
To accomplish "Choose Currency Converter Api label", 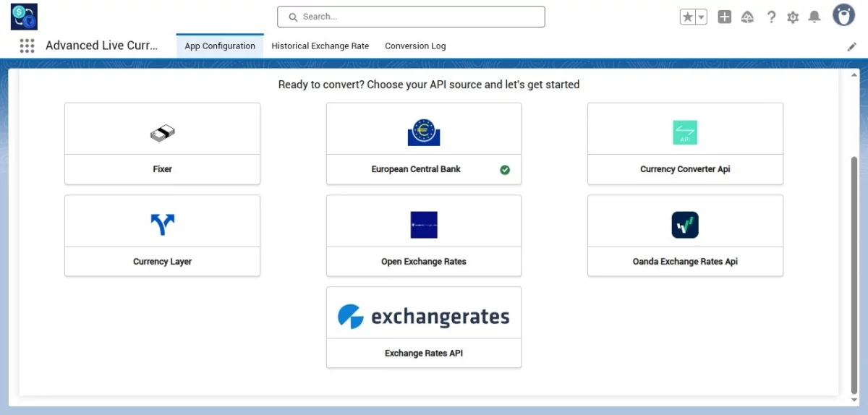I will pos(685,169).
